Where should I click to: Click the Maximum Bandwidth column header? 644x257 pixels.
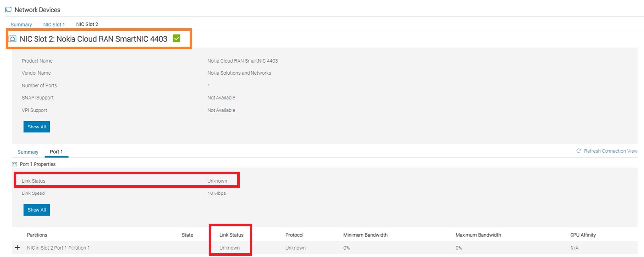click(478, 235)
